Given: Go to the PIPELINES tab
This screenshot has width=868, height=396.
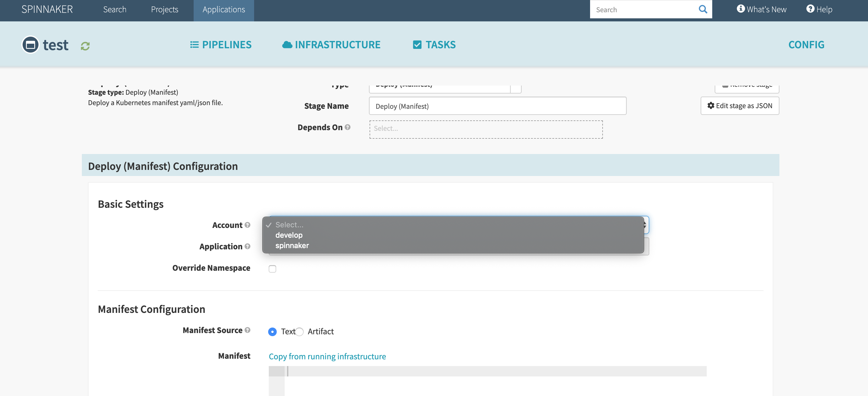Looking at the screenshot, I should tap(221, 45).
